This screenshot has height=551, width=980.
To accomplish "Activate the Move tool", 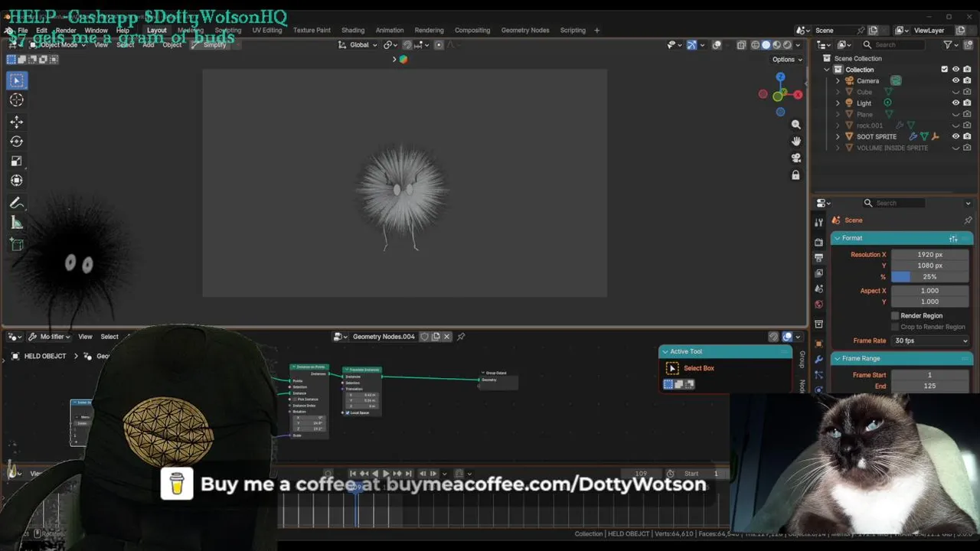I will click(17, 122).
